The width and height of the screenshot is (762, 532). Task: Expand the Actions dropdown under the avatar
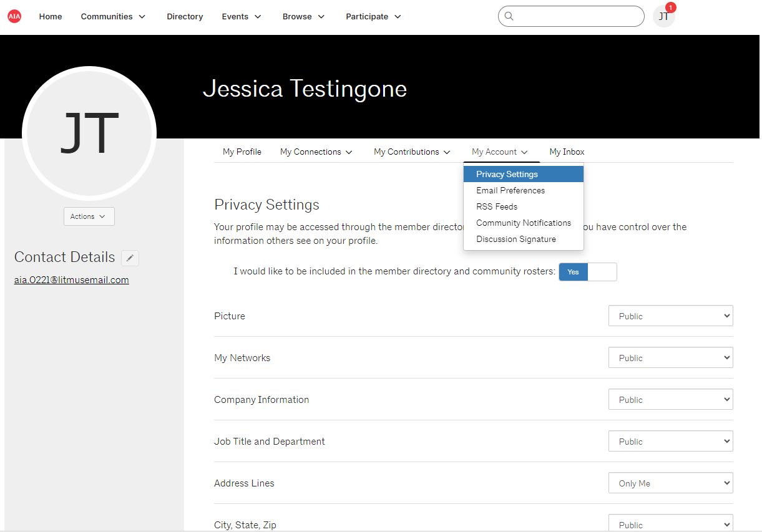coord(89,216)
